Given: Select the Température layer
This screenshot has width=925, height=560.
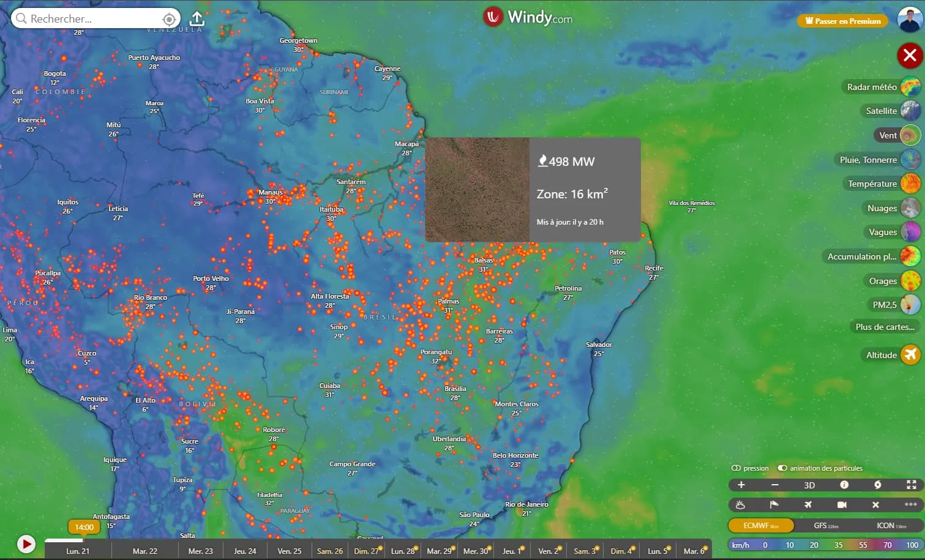Looking at the screenshot, I should (x=882, y=184).
